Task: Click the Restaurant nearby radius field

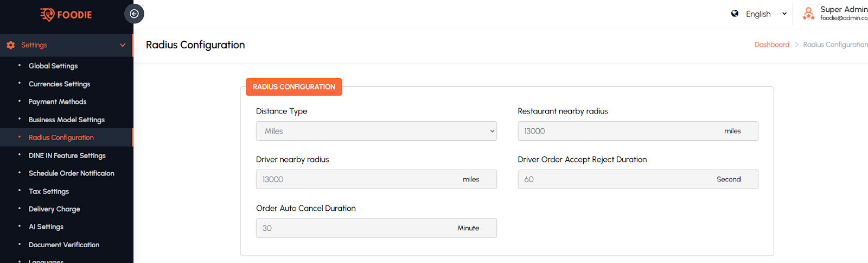Action: click(618, 131)
